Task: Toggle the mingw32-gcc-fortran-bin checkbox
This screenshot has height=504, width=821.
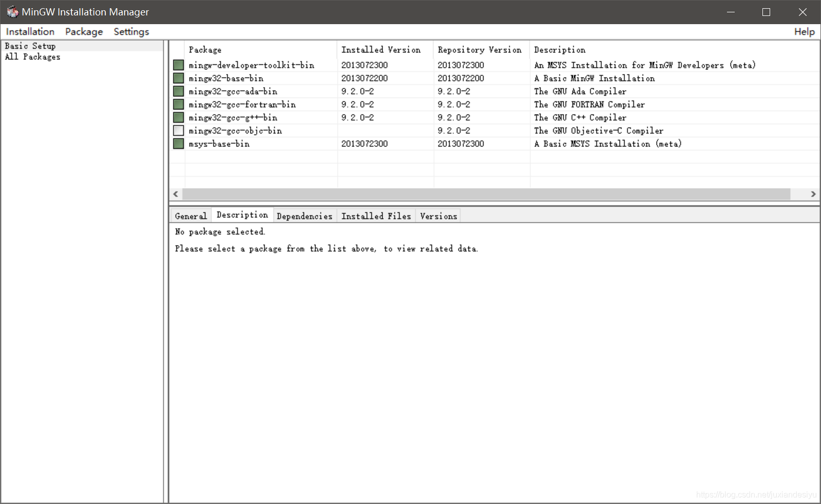Action: (178, 104)
